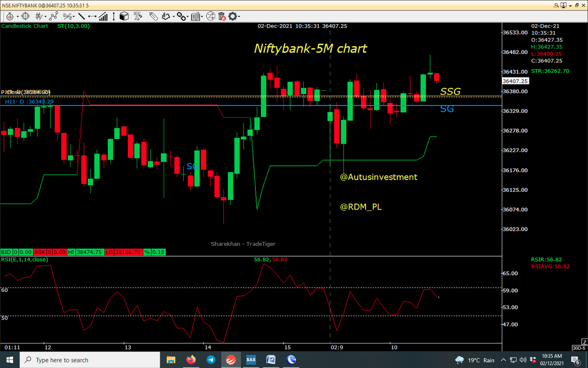Click the 36407.25 price box

pyautogui.click(x=515, y=81)
